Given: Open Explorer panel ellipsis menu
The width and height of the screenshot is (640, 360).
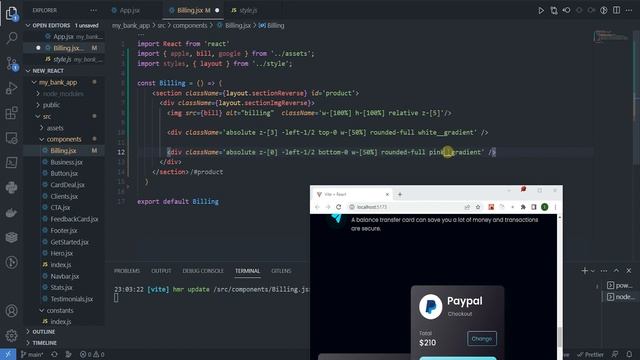Looking at the screenshot, I should tap(93, 10).
